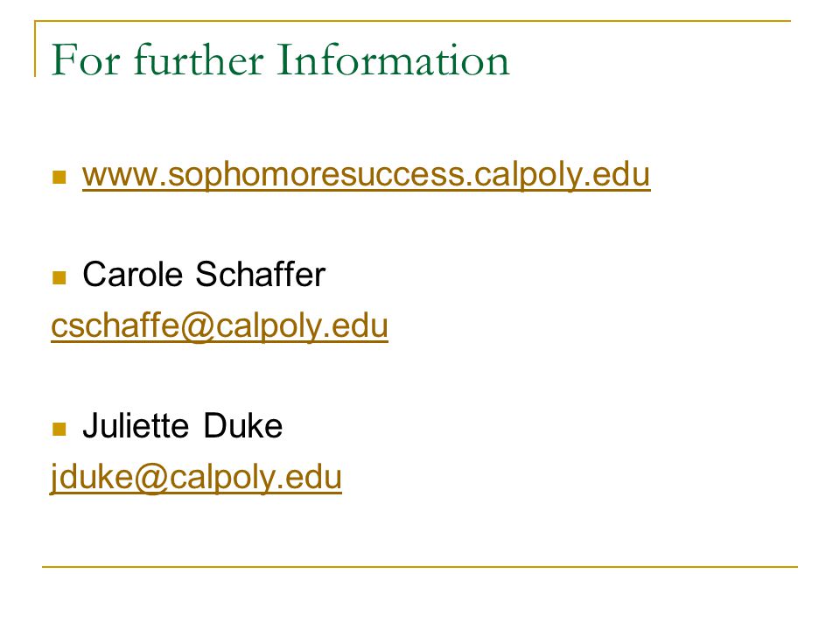Viewport: 840px width, 630px height.
Task: Click the name text Carole Schaffer
Action: point(204,275)
